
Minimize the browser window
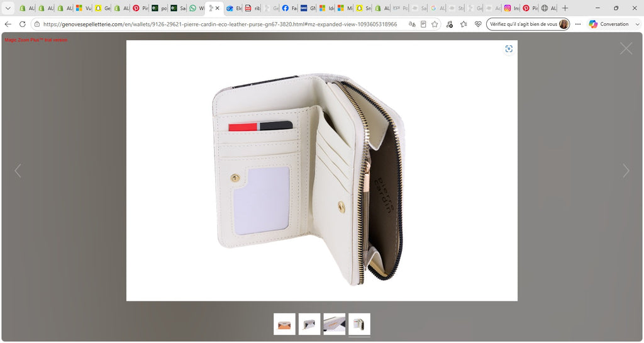pos(597,8)
